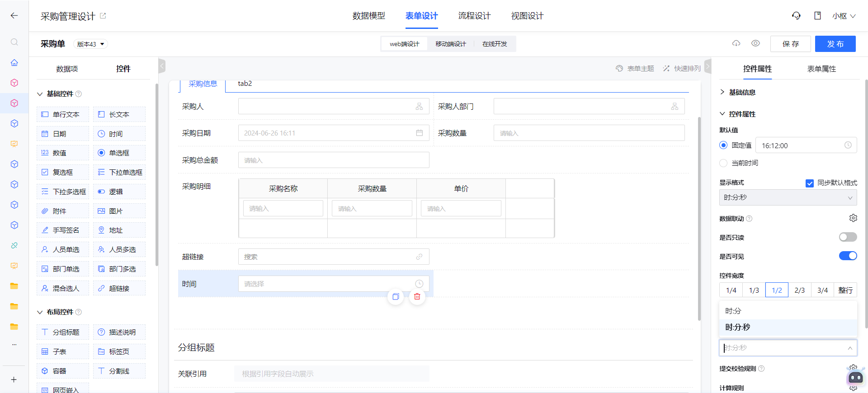
Task: Click link icon in 超链接 field
Action: 420,257
